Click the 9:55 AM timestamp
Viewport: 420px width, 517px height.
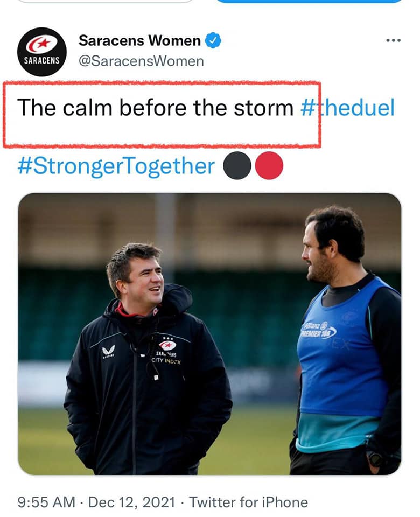[x=46, y=502]
